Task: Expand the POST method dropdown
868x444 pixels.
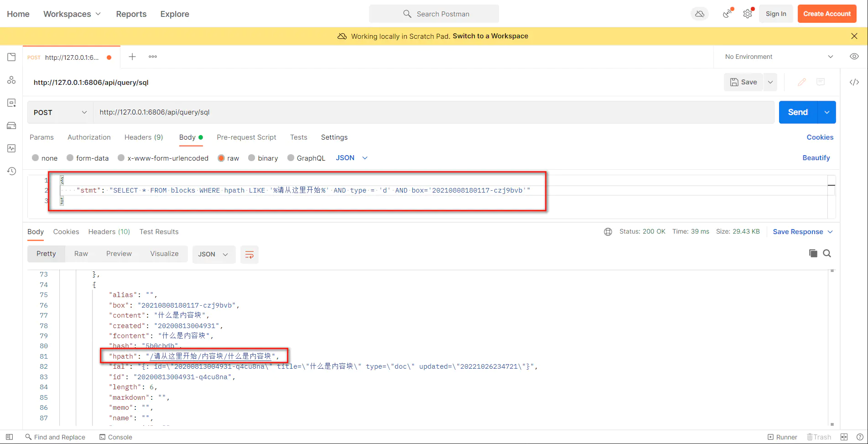Action: 60,112
